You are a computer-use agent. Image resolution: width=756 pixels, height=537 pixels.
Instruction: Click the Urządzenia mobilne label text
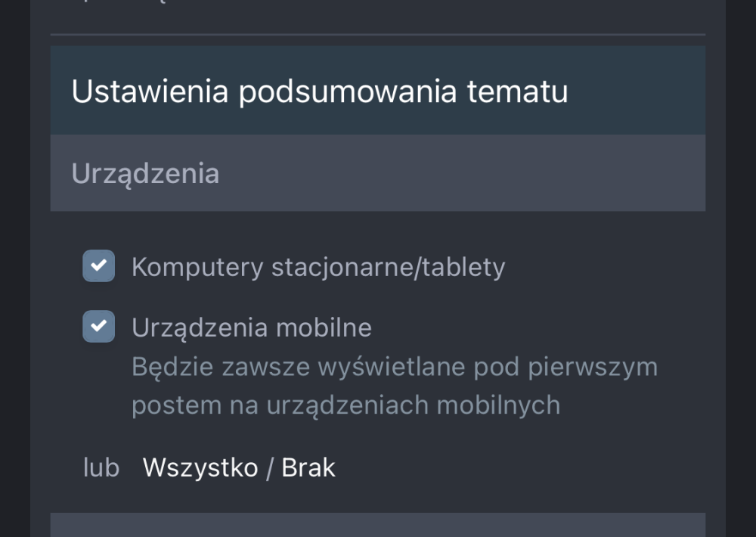252,327
